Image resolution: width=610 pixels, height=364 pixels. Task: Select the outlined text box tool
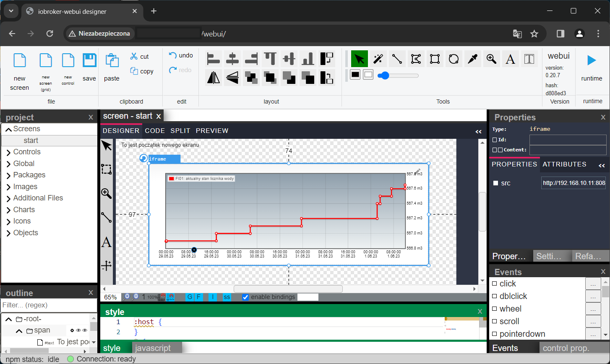pos(529,59)
